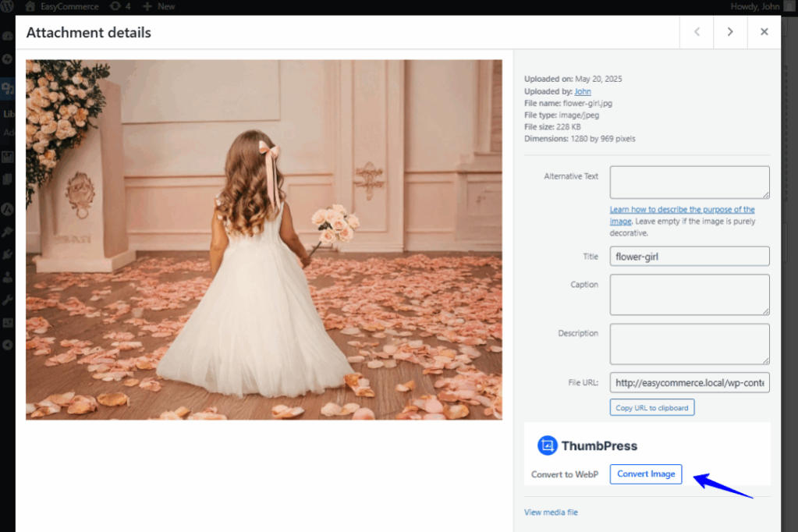
Task: Click the Convert Image button
Action: [645, 474]
